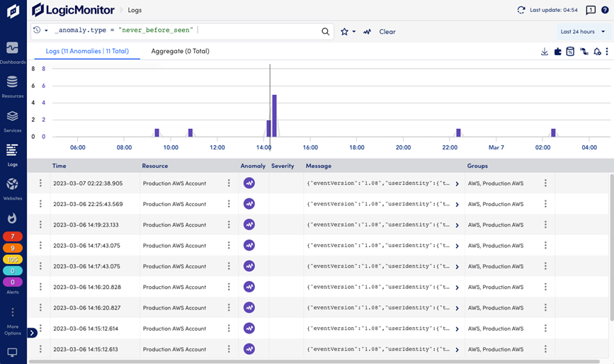Open Services in the sidebar
This screenshot has width=614, height=364.
click(13, 121)
